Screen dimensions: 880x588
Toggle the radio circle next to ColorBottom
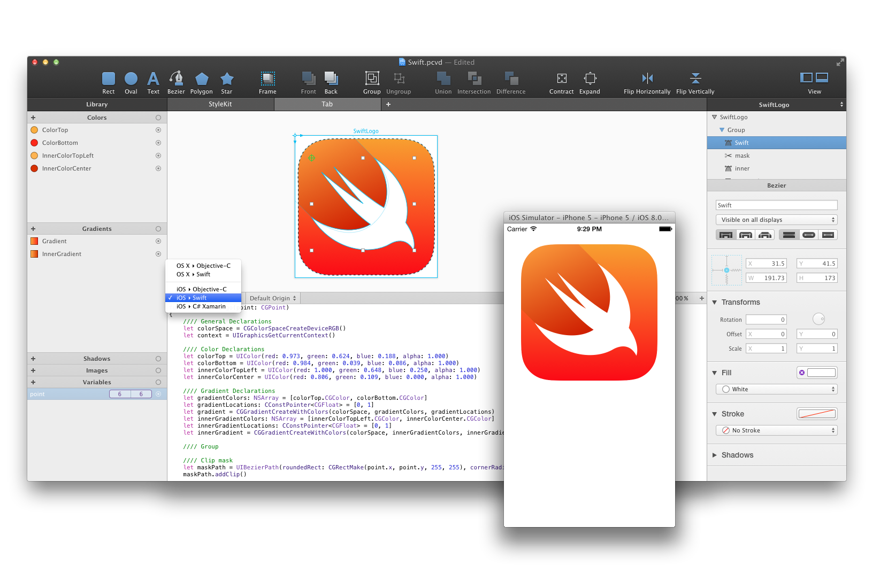tap(158, 143)
